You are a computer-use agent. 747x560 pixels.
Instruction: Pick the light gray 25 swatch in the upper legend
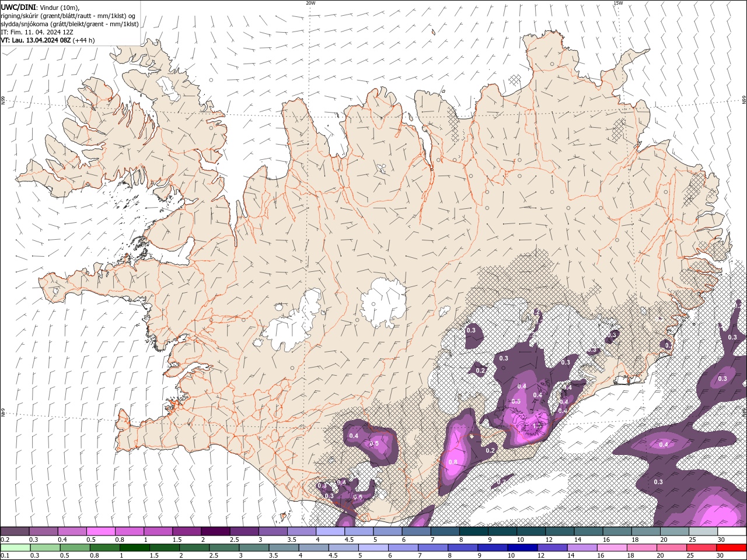[x=703, y=531]
